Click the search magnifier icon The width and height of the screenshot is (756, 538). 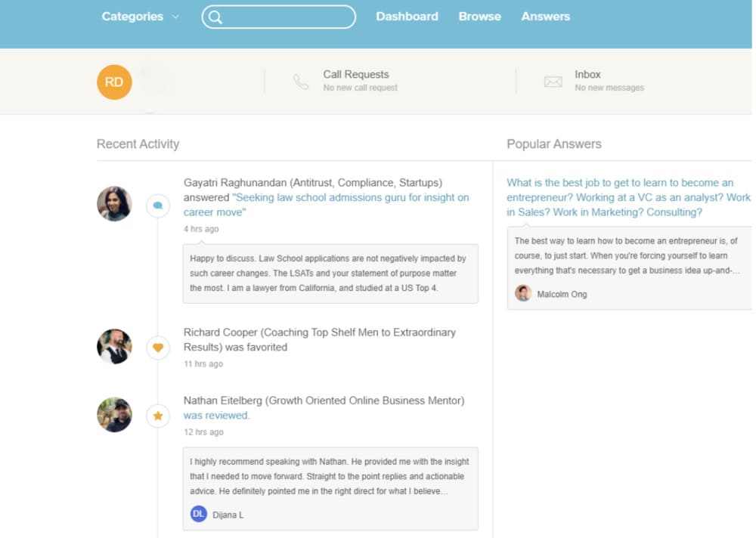215,17
